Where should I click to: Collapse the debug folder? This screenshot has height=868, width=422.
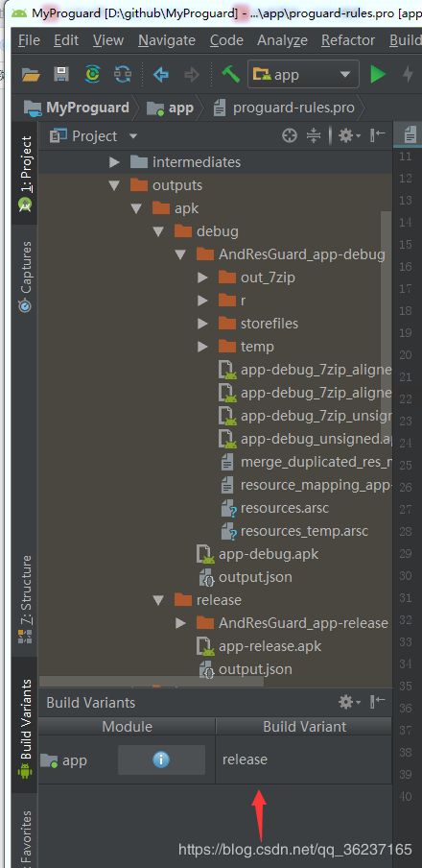click(x=159, y=231)
